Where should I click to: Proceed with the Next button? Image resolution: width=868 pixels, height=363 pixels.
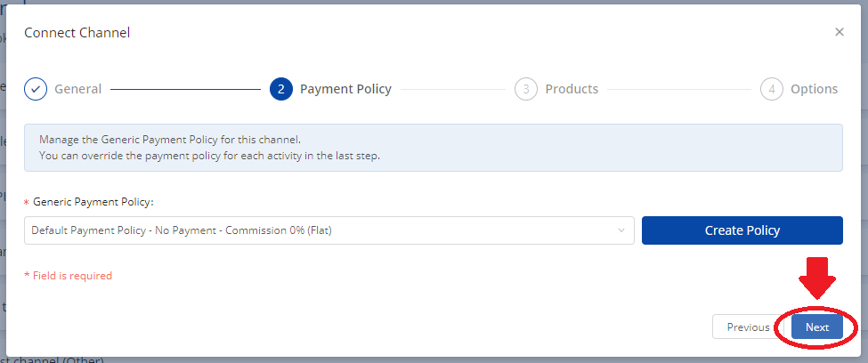click(817, 327)
